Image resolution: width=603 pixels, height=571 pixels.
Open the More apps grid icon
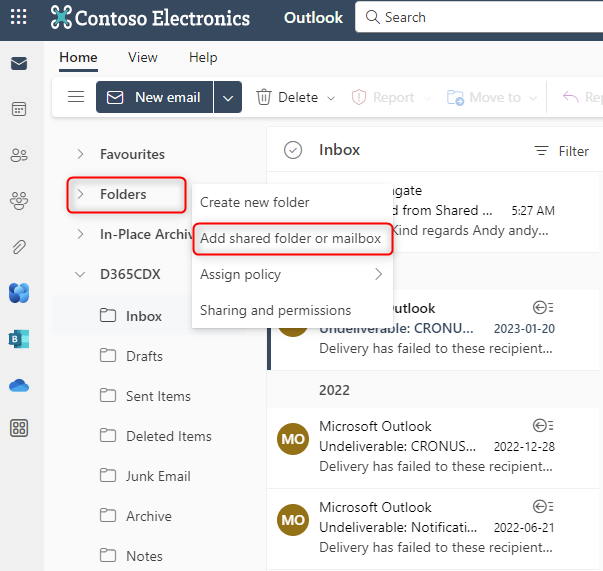[19, 428]
